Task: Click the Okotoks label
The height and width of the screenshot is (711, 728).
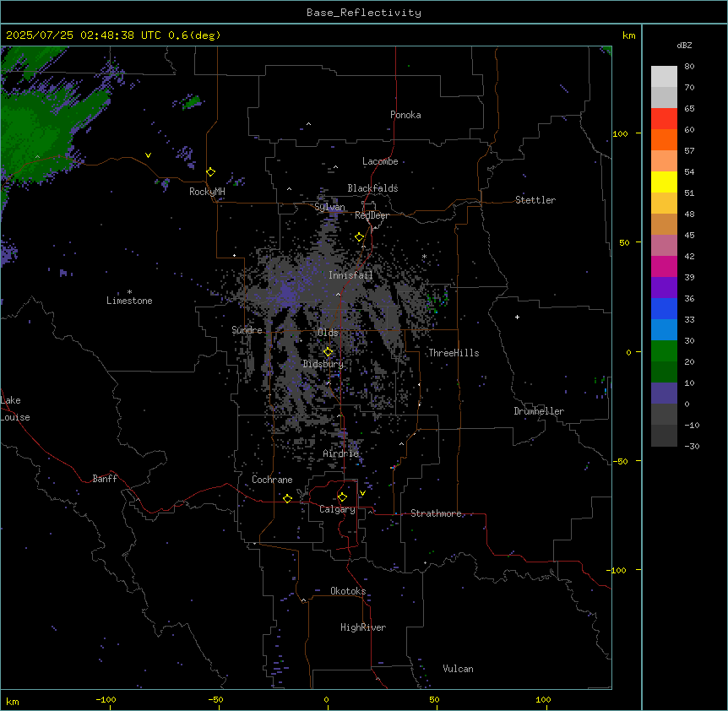Action: tap(348, 591)
